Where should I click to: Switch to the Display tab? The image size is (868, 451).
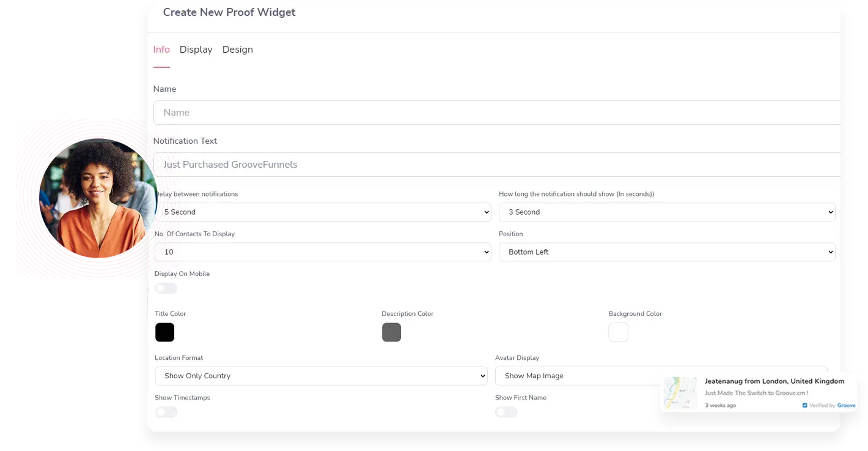click(196, 50)
